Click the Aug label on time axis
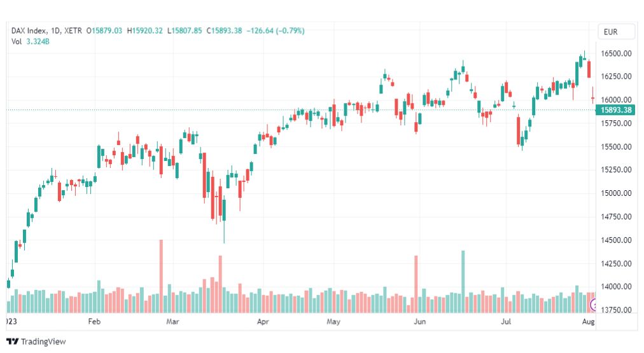The width and height of the screenshot is (644, 353). click(x=589, y=322)
